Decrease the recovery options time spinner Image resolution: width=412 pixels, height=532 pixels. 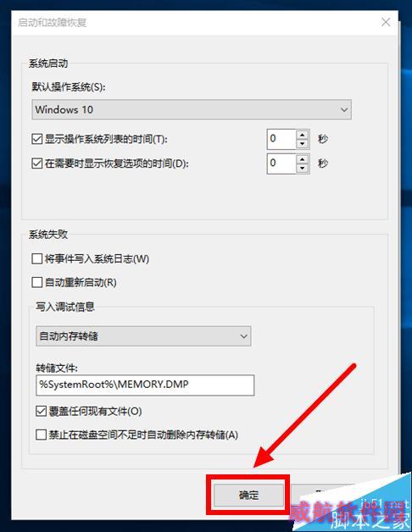(x=302, y=169)
